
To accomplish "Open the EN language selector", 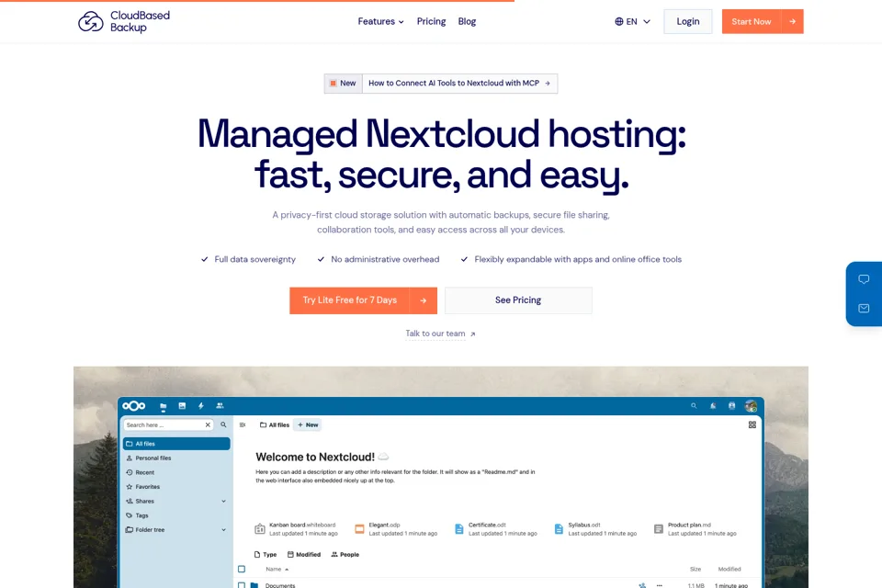I will (x=632, y=21).
